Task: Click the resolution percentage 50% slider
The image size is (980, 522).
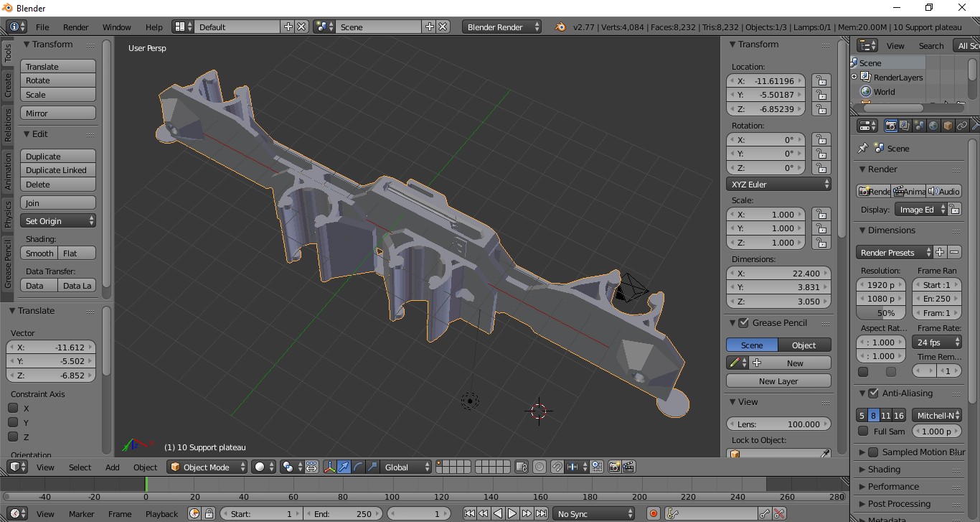Action: click(881, 313)
